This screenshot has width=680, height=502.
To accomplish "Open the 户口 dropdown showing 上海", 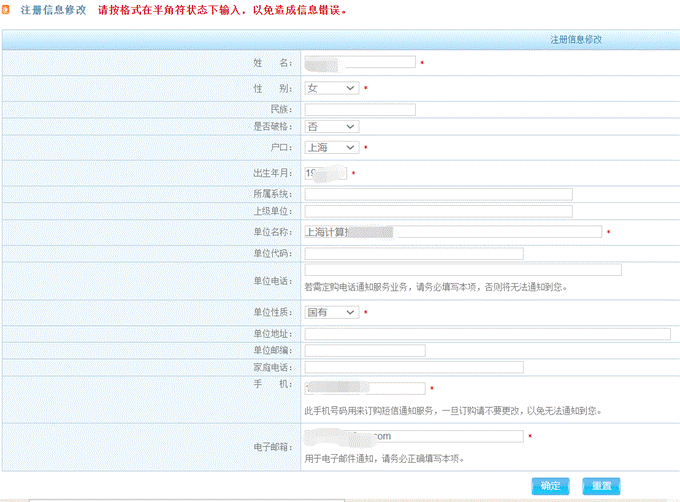I will click(331, 148).
